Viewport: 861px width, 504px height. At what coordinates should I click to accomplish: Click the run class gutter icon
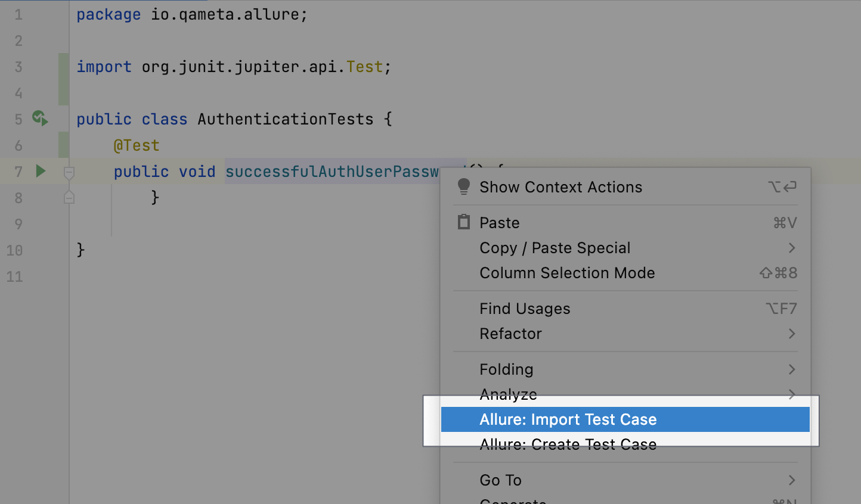pyautogui.click(x=40, y=119)
